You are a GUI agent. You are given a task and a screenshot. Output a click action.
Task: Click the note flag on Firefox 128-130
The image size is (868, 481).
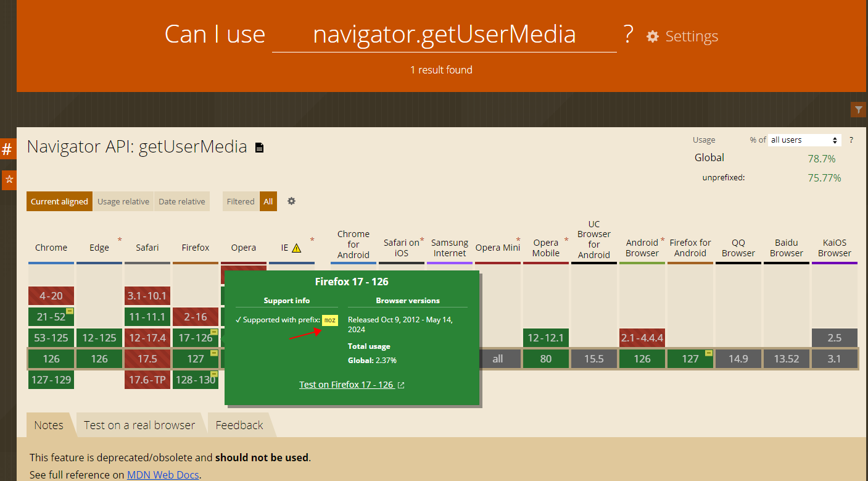(214, 374)
